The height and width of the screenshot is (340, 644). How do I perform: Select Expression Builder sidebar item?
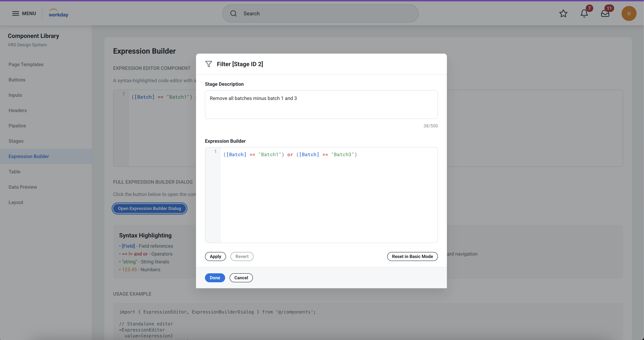[x=46, y=156]
